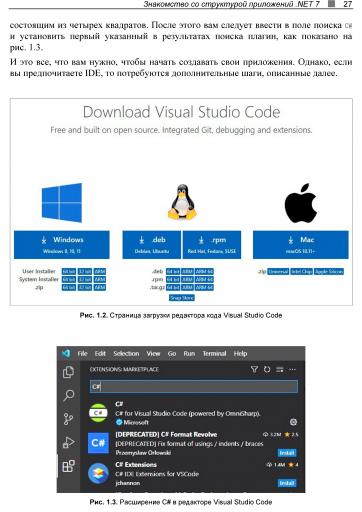The width and height of the screenshot is (362, 512).
Task: Open the Selection menu
Action: click(126, 353)
